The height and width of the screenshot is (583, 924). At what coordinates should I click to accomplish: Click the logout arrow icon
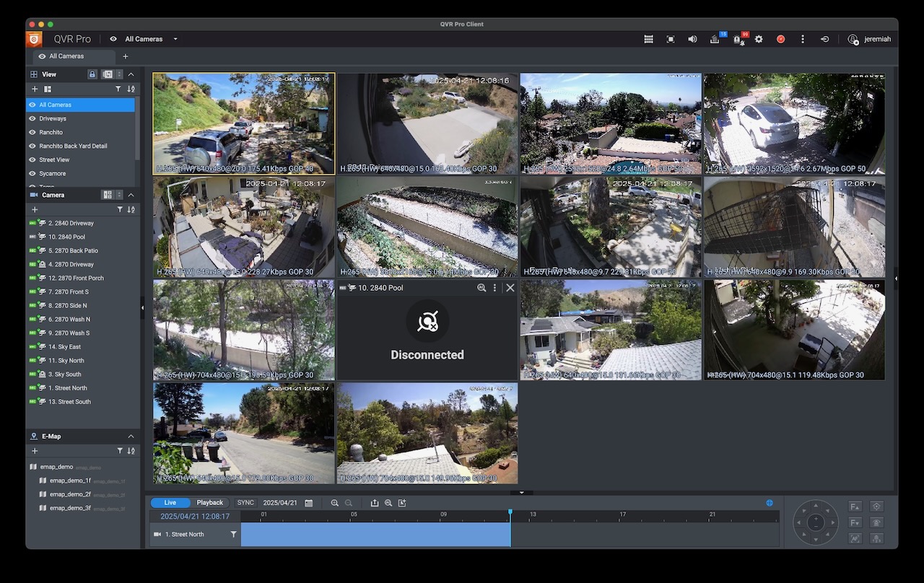pyautogui.click(x=824, y=39)
